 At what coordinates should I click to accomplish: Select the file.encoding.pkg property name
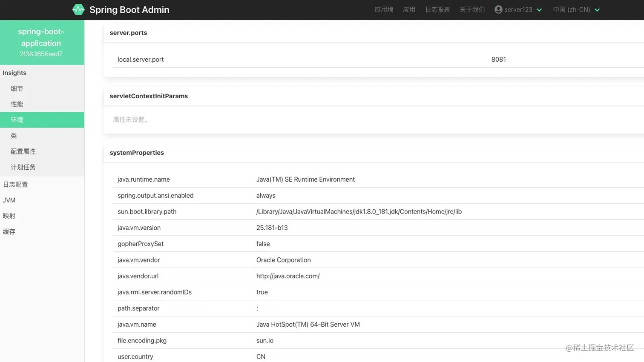(x=142, y=341)
